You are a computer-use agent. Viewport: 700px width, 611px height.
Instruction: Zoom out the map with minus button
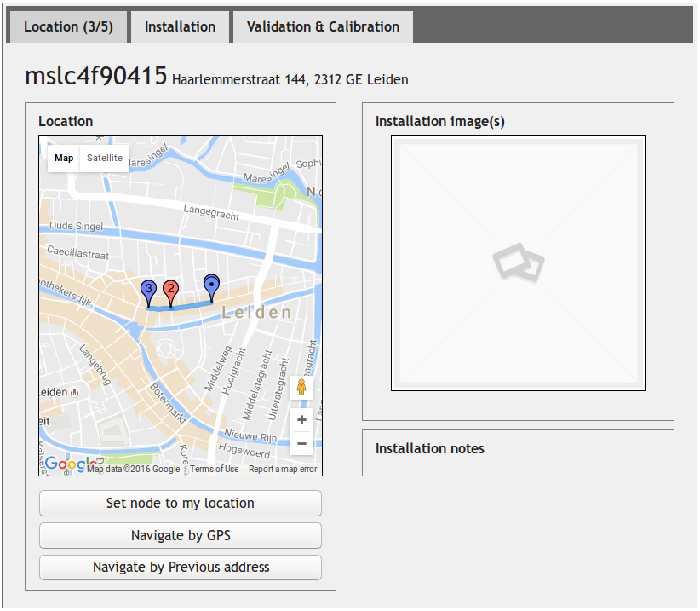[x=301, y=443]
